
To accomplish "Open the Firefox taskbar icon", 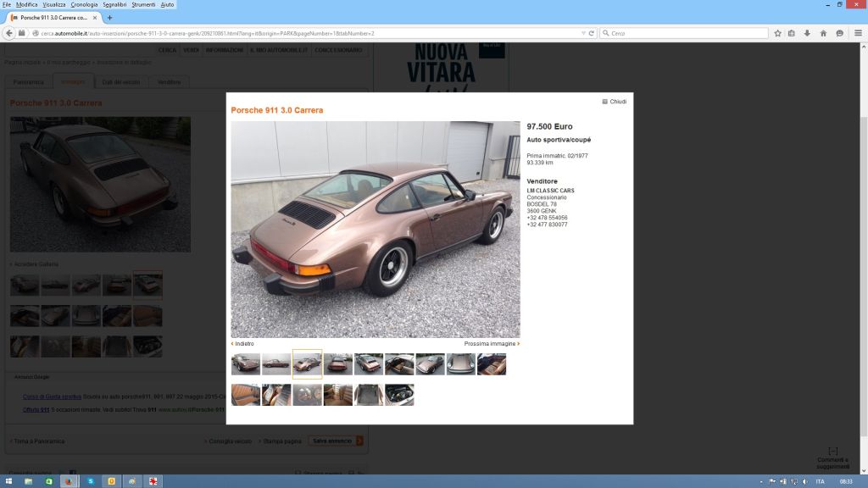I will tap(69, 481).
